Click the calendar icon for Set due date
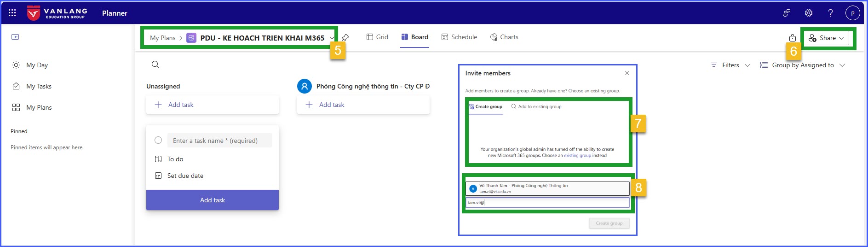 click(158, 176)
